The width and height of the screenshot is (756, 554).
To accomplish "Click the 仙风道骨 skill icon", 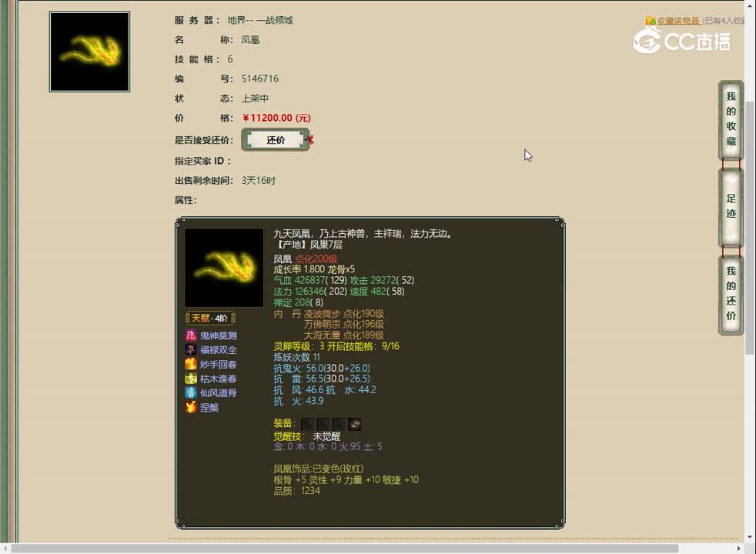I will point(191,392).
